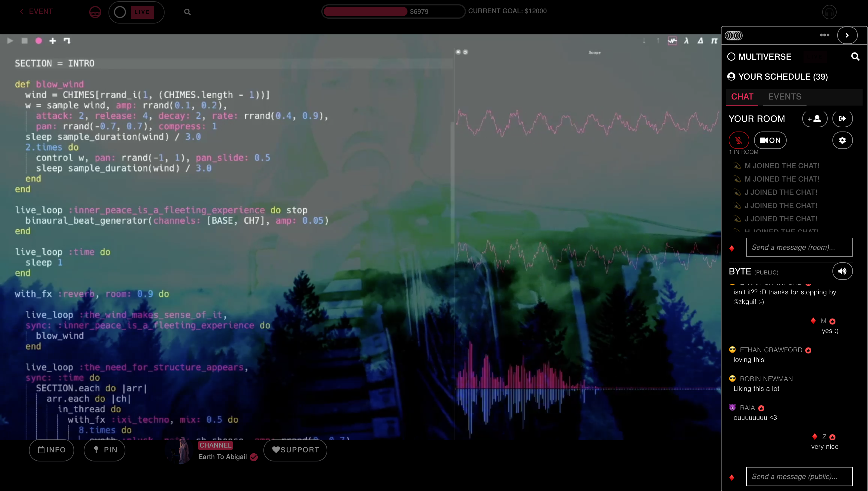Click the multiverse logo icon in sidebar header
868x491 pixels.
[x=734, y=35]
